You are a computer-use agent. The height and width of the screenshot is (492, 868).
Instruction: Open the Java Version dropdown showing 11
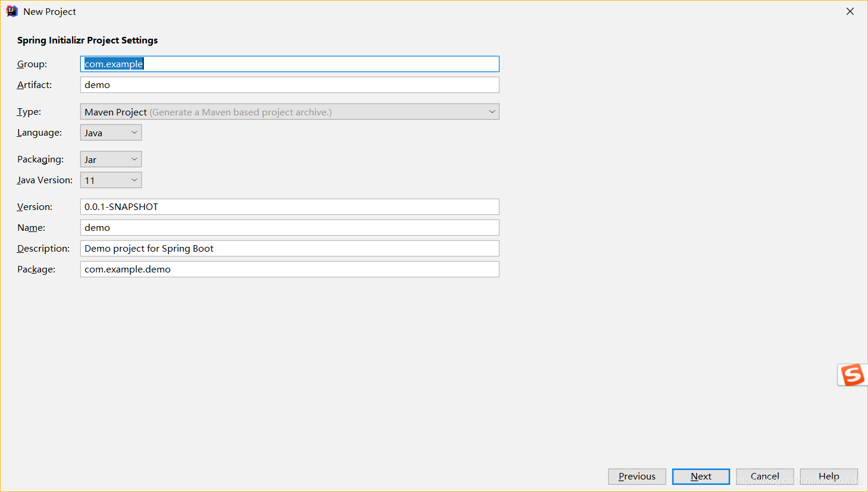(x=111, y=180)
